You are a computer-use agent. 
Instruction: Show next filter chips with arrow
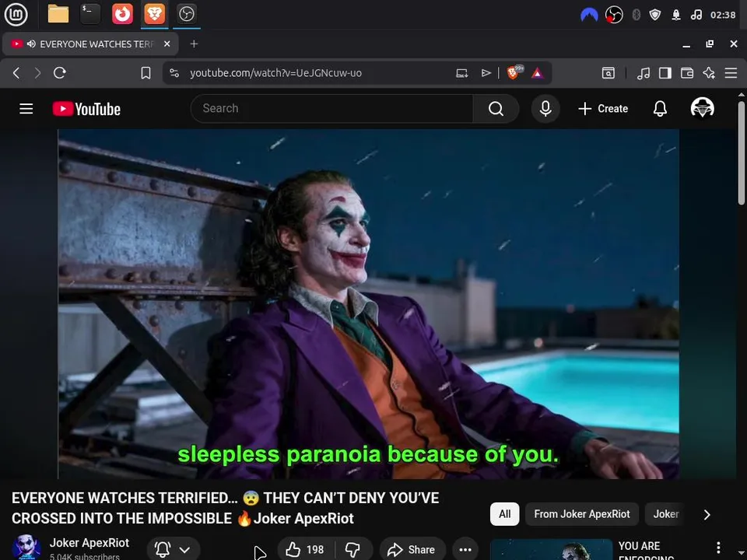(x=707, y=515)
